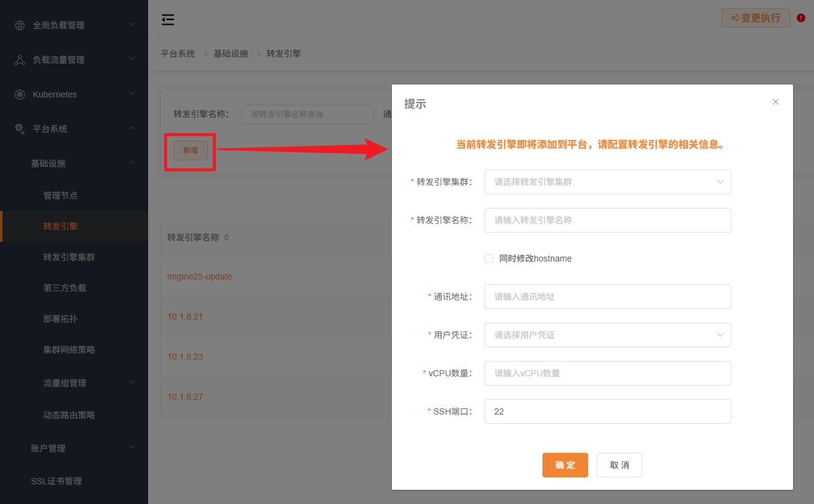Expand the 流量组管理 submenu chevron
This screenshot has height=504, width=814.
click(x=132, y=382)
